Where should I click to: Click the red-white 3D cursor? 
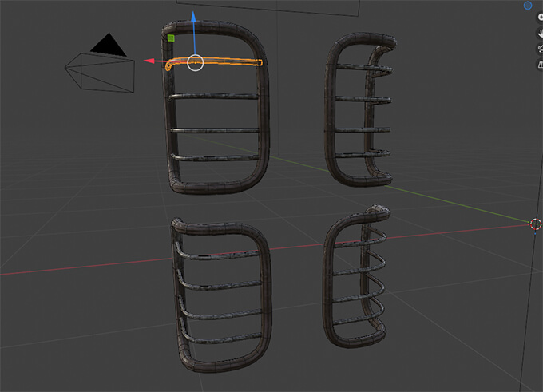537,224
